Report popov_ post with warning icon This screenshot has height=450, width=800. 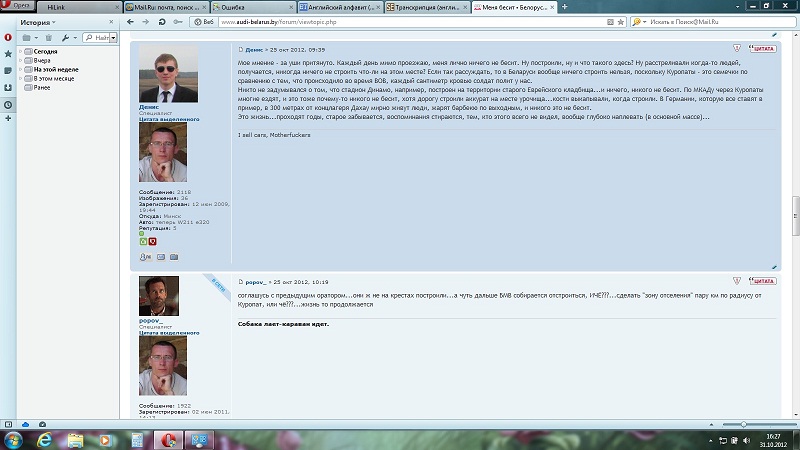pyautogui.click(x=737, y=281)
